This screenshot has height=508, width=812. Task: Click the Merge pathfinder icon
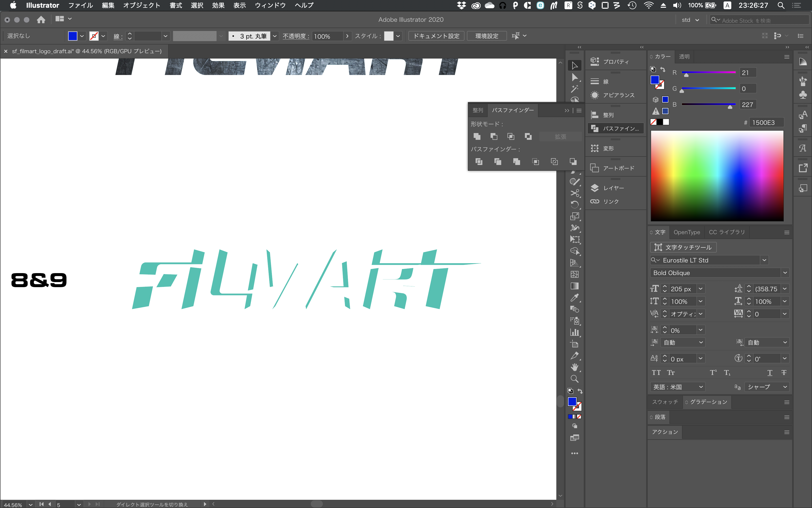(517, 162)
